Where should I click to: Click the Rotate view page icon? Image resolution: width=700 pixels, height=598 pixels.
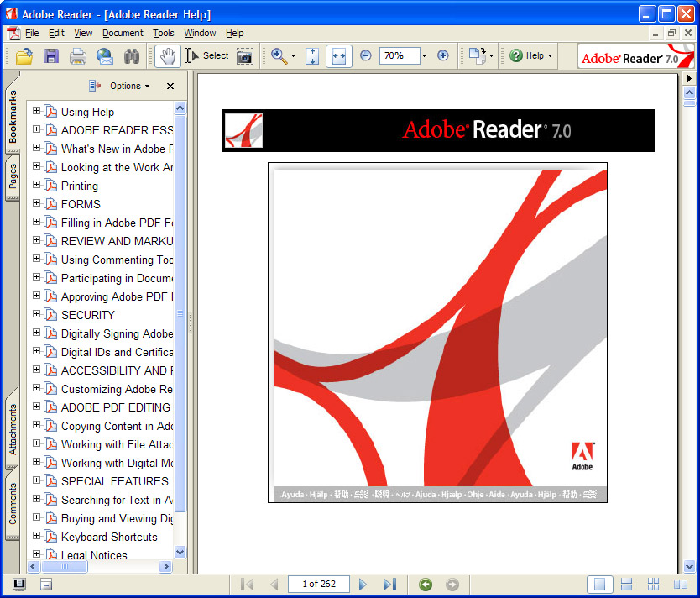(478, 56)
